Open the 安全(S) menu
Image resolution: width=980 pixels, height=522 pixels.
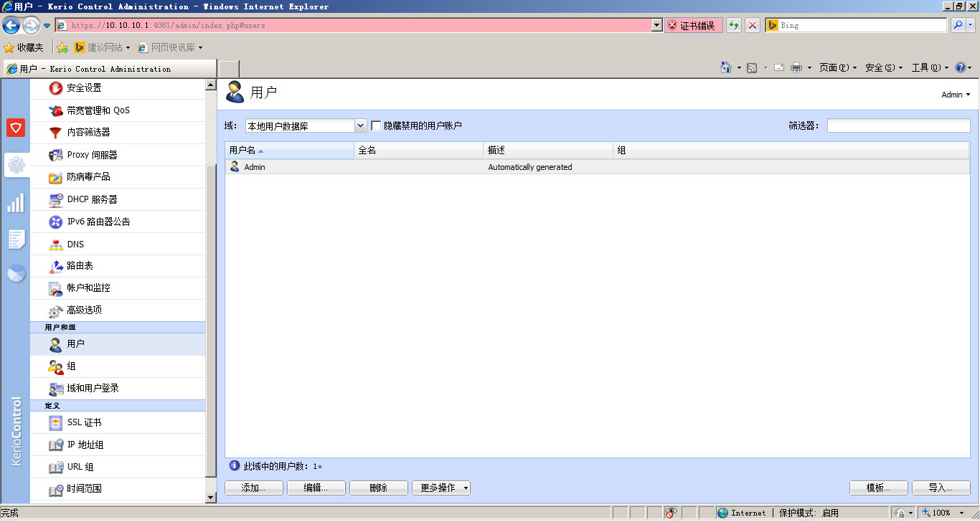[883, 67]
